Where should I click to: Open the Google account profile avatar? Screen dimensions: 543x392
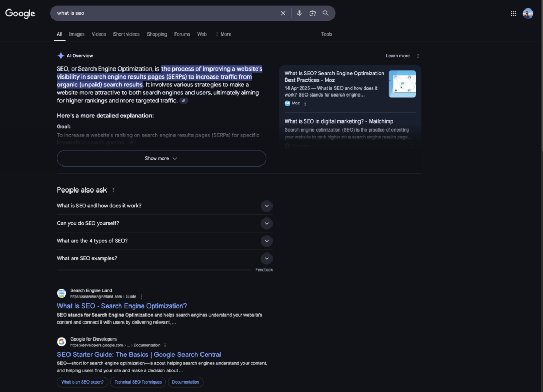pos(528,13)
